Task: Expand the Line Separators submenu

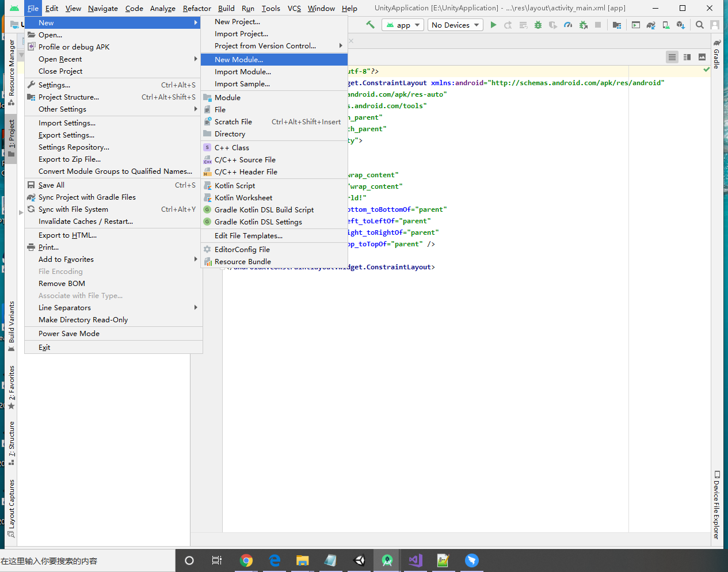Action: pyautogui.click(x=113, y=307)
